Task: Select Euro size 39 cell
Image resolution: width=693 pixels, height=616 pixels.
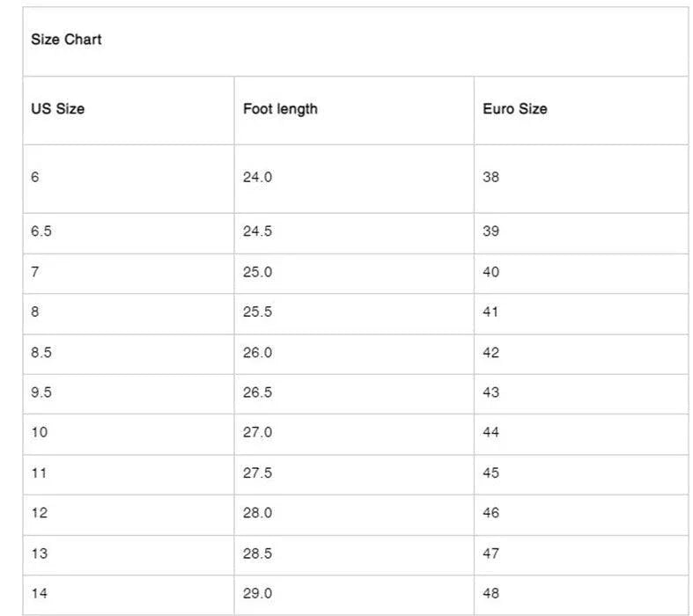Action: 491,231
